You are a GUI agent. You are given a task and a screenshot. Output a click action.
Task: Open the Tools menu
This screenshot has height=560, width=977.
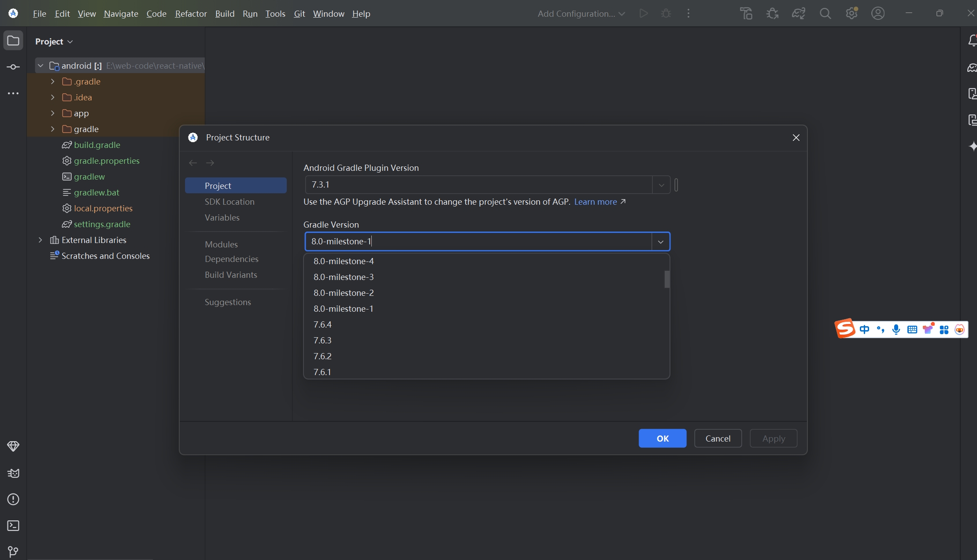pos(275,14)
